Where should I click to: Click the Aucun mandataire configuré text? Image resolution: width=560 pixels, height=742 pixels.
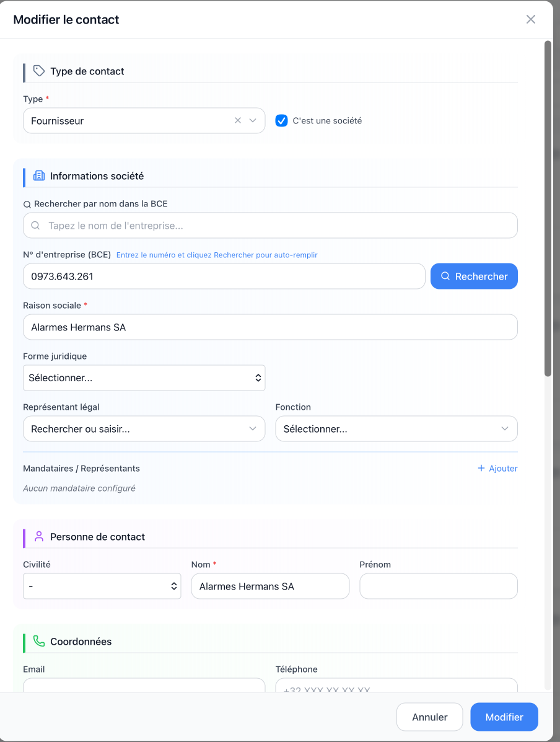[x=79, y=488]
